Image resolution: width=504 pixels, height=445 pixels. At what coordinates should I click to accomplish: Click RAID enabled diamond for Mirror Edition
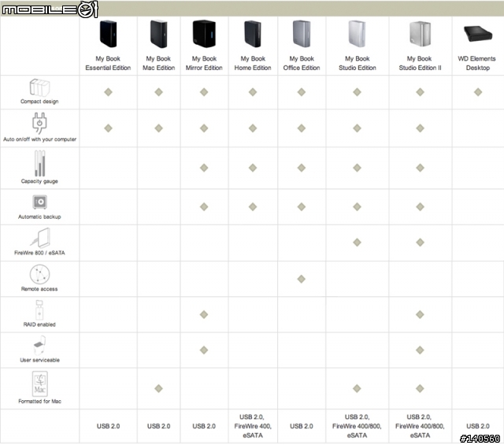click(204, 315)
